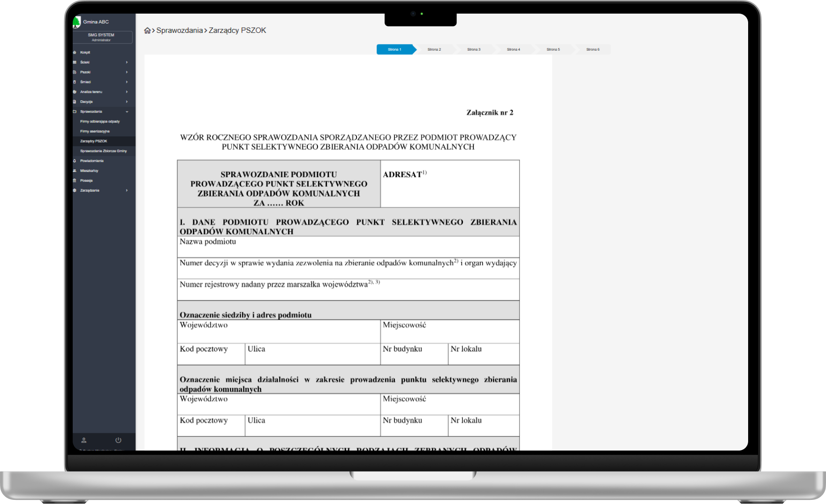Image resolution: width=826 pixels, height=504 pixels.
Task: Jump to Strona 6 step
Action: [x=592, y=49]
